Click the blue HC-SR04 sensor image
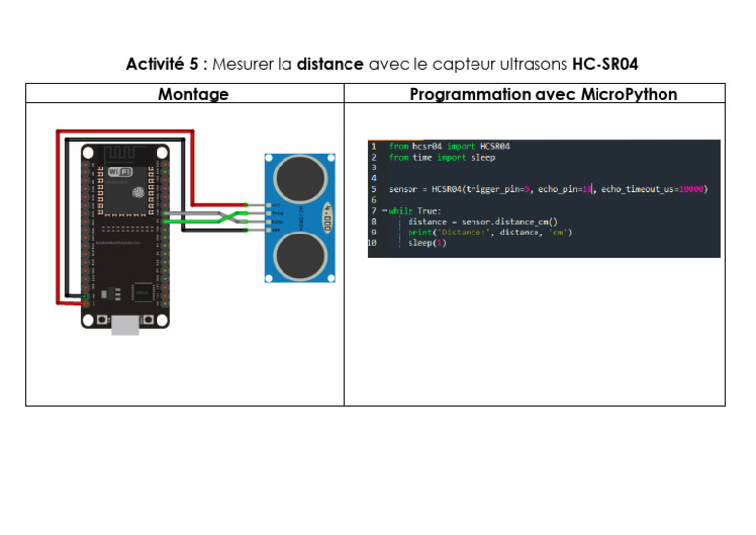Image resolution: width=756 pixels, height=535 pixels. tap(300, 218)
